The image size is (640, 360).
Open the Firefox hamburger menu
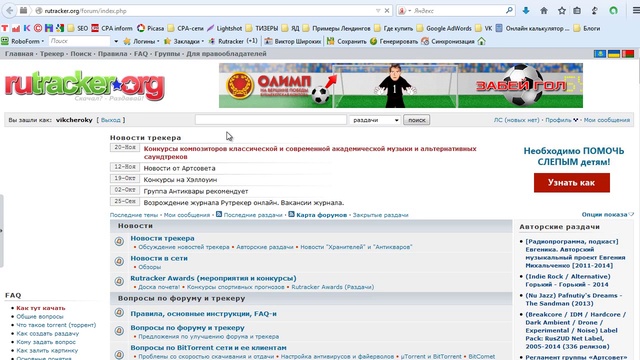pos(636,11)
